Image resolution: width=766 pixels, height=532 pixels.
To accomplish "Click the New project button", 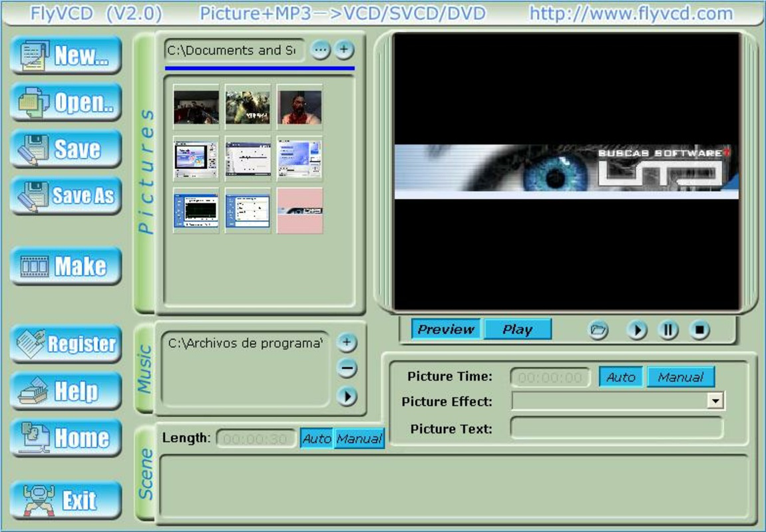I will click(x=66, y=55).
